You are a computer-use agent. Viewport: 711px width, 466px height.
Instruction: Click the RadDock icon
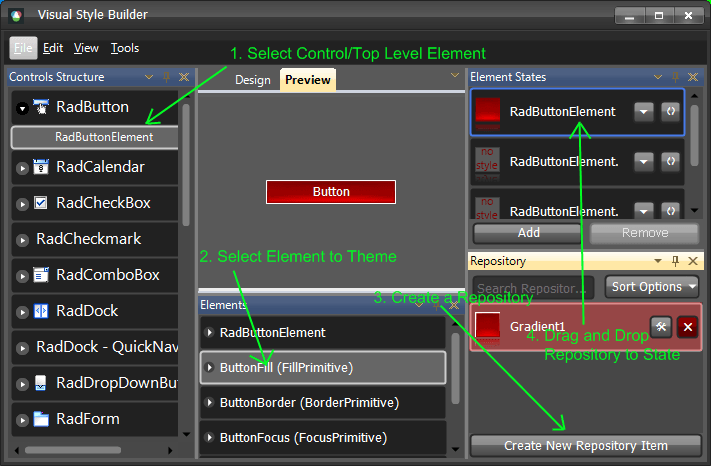click(41, 311)
